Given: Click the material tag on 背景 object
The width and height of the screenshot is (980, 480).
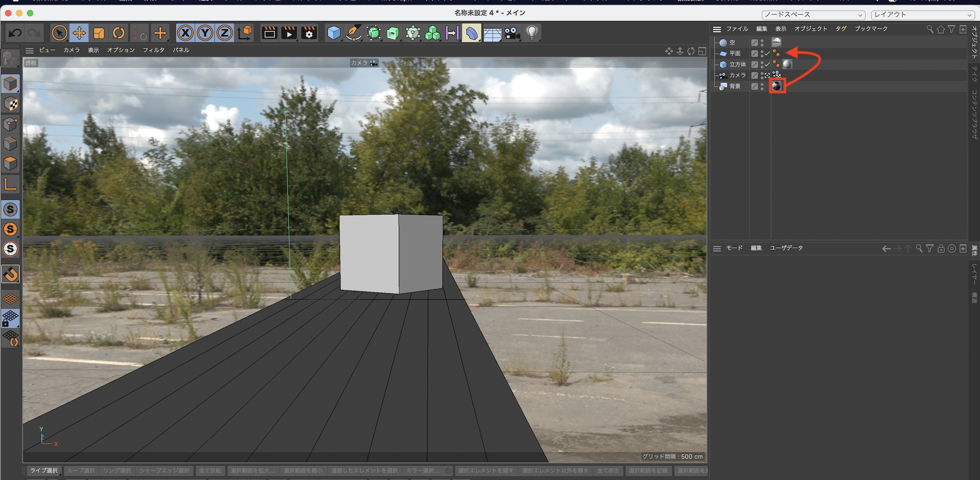Looking at the screenshot, I should (777, 86).
